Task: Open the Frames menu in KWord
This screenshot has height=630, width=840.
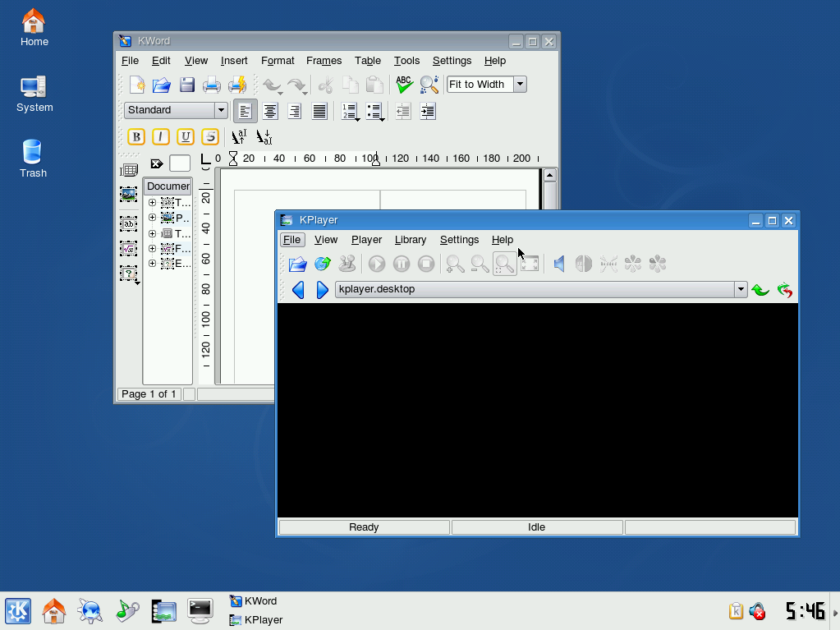Action: 324,61
